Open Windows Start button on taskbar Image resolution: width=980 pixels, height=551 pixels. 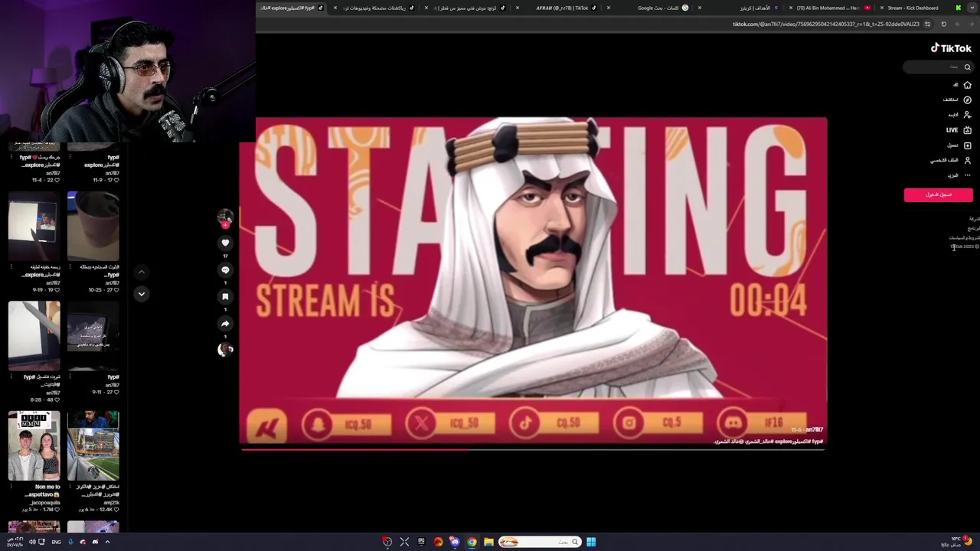pyautogui.click(x=591, y=542)
